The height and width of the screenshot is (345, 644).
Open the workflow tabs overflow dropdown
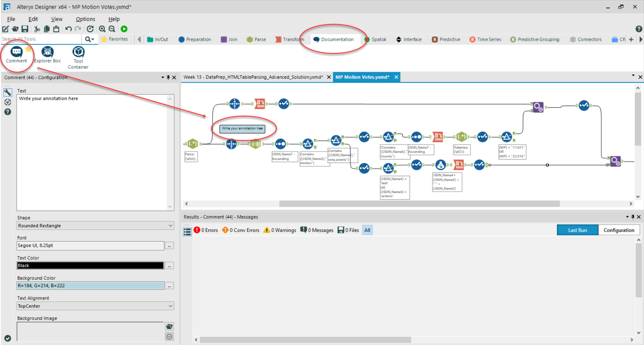pos(633,76)
